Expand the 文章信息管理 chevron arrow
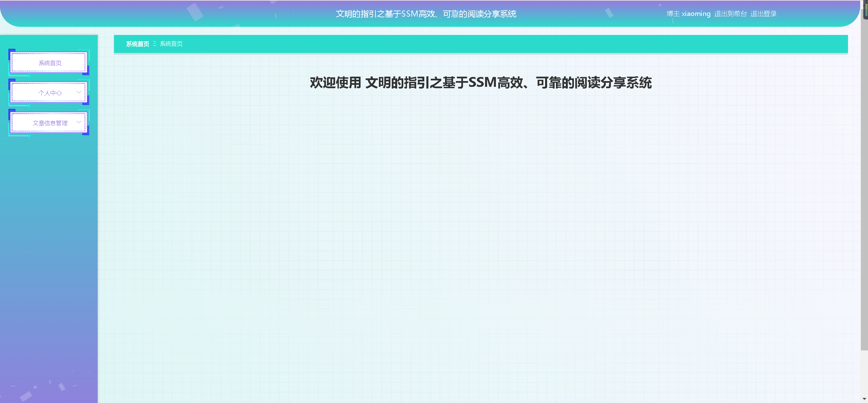The width and height of the screenshot is (868, 403). pos(79,122)
